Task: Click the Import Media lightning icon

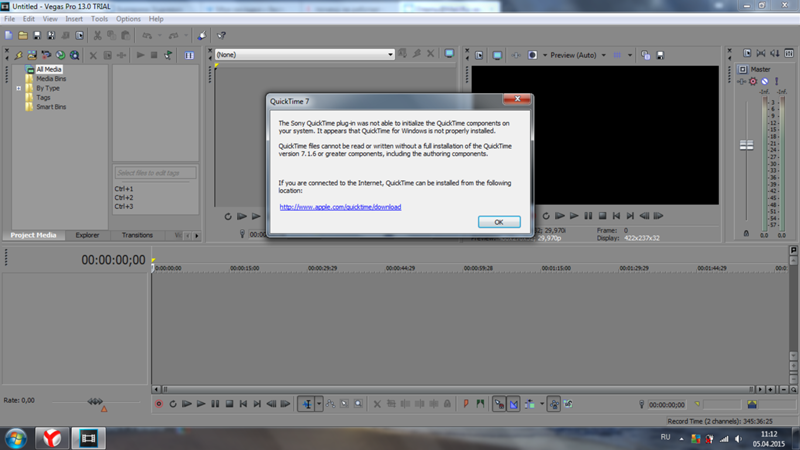Action: 18,55
